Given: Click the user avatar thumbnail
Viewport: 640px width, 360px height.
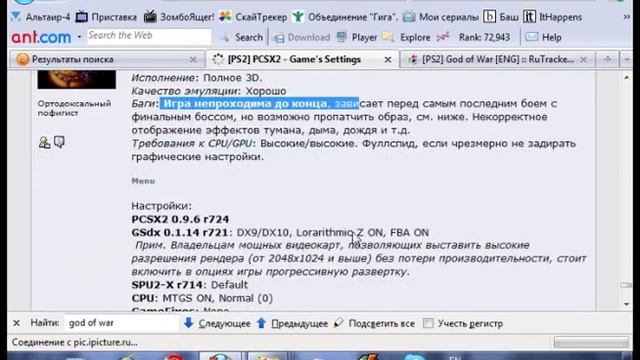Looking at the screenshot, I should (x=77, y=79).
